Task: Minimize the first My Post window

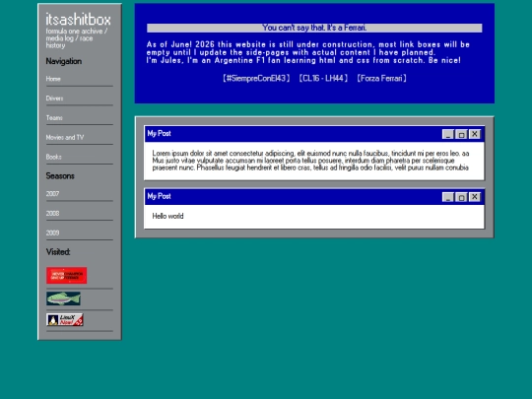Action: (x=448, y=134)
